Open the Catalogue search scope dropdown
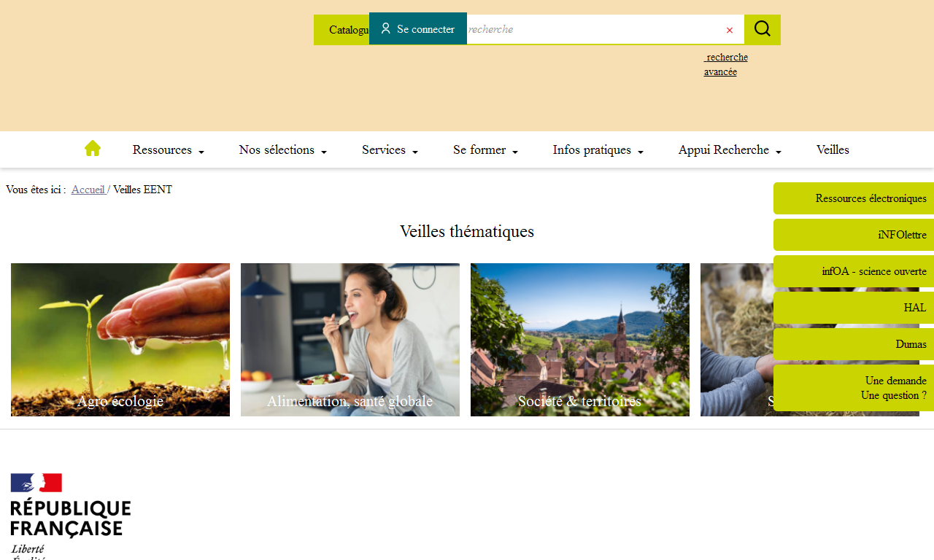934x560 pixels. [343, 30]
